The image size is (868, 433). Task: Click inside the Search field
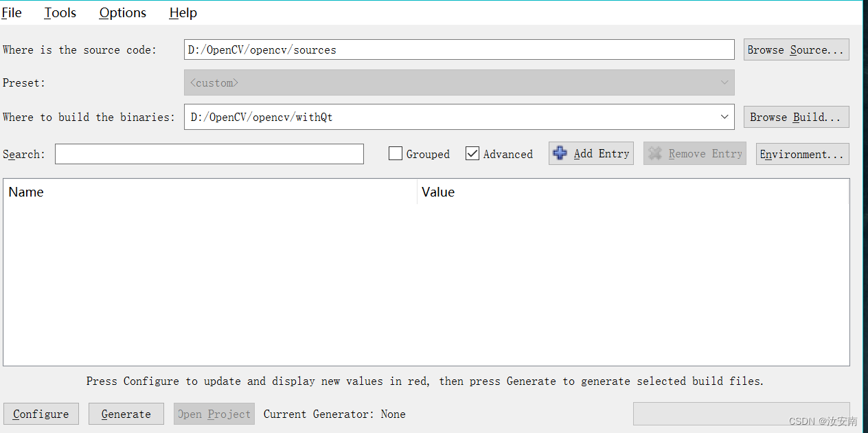(209, 153)
